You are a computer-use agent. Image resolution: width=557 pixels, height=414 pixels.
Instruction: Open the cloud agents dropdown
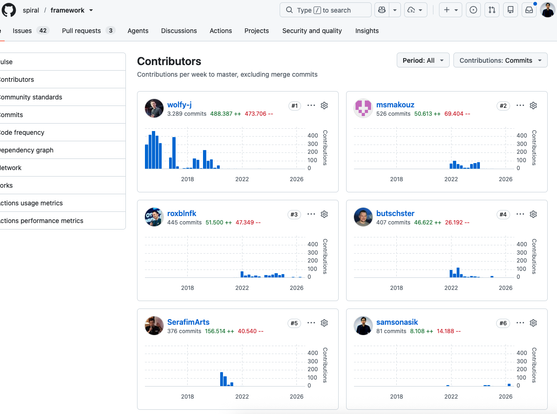tap(415, 10)
